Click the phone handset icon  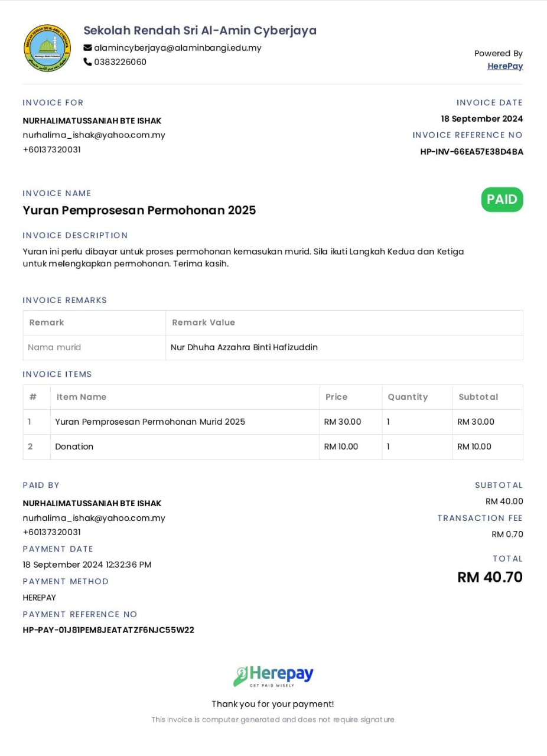coord(87,61)
